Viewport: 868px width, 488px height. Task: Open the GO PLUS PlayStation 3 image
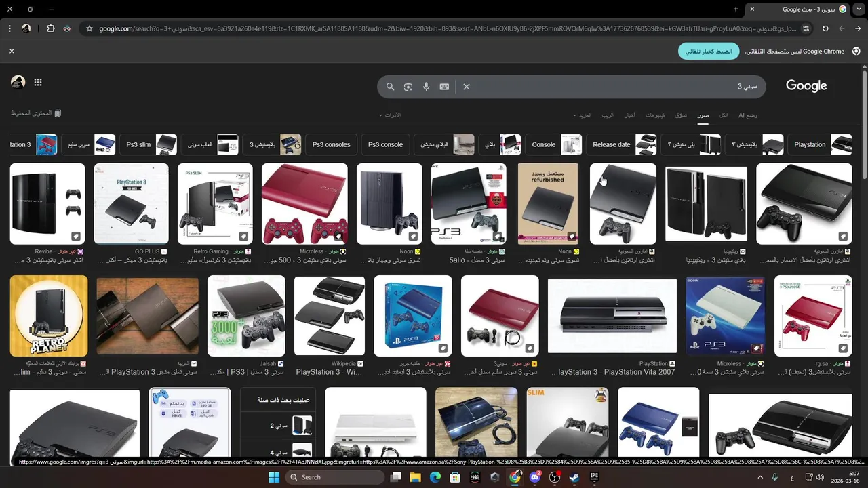(131, 204)
